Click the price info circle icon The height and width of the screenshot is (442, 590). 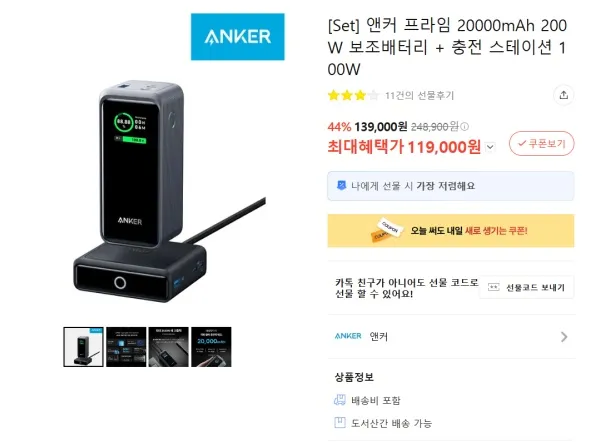point(464,127)
